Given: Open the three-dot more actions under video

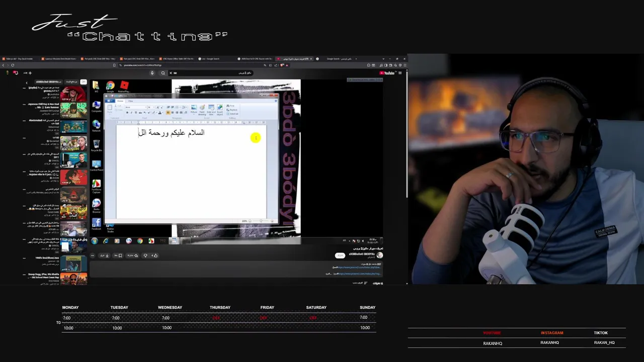Looking at the screenshot, I should click(93, 255).
